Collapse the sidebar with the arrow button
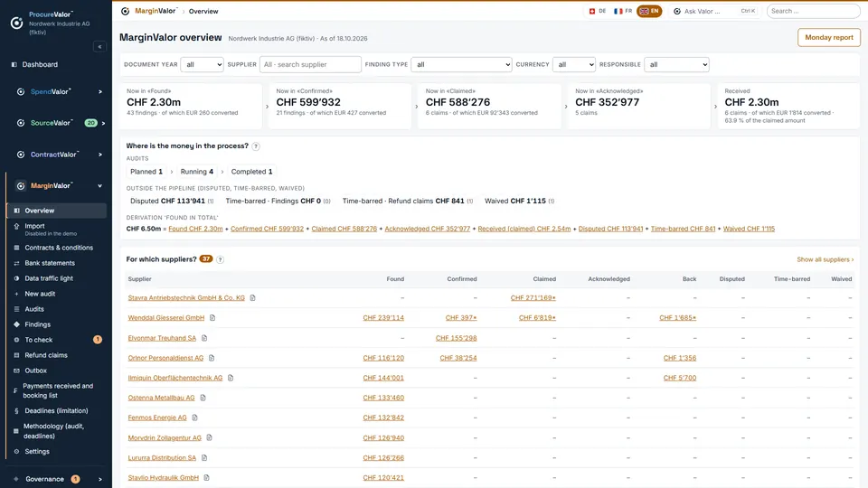 [x=99, y=46]
